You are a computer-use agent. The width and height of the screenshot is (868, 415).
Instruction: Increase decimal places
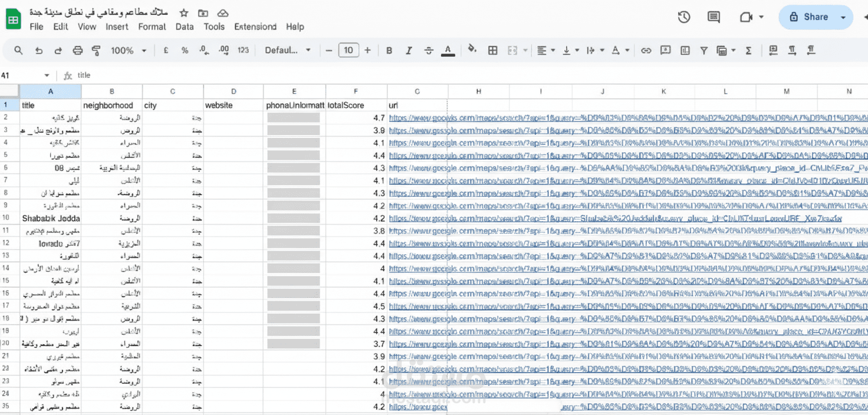click(223, 51)
